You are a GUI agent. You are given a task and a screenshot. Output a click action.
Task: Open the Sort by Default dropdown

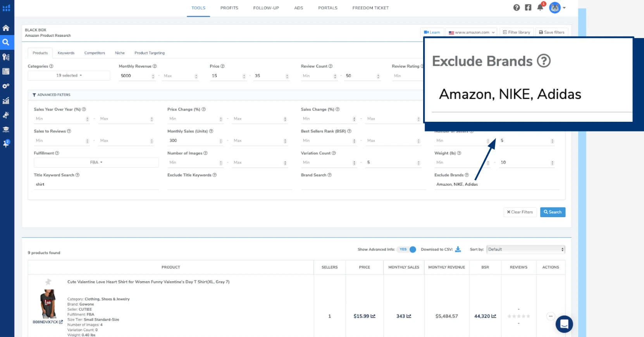tap(525, 249)
